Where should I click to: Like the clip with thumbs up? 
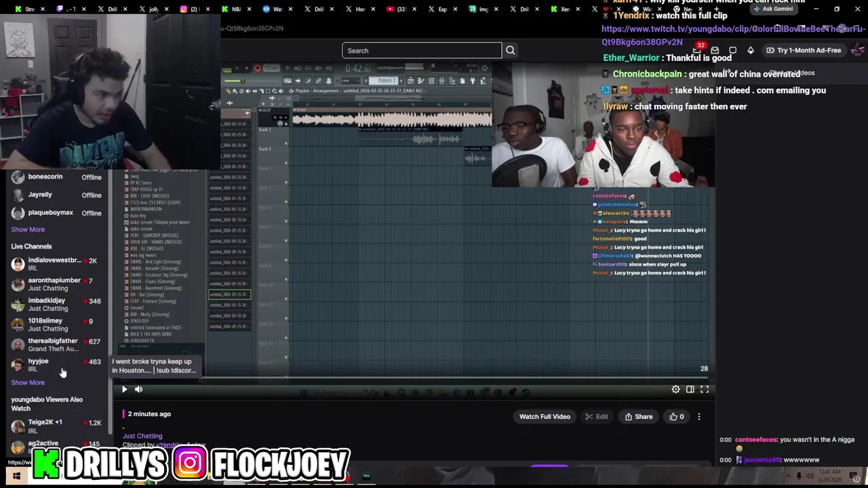tap(677, 417)
